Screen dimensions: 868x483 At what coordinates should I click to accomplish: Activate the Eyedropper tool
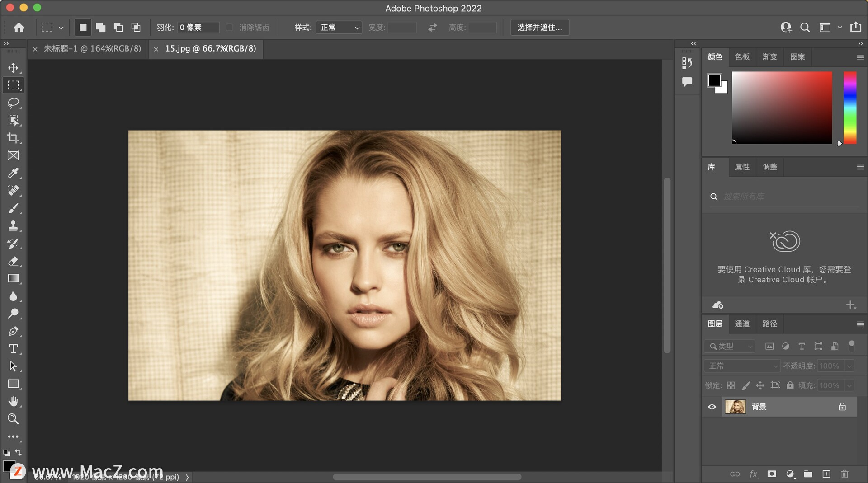[13, 173]
